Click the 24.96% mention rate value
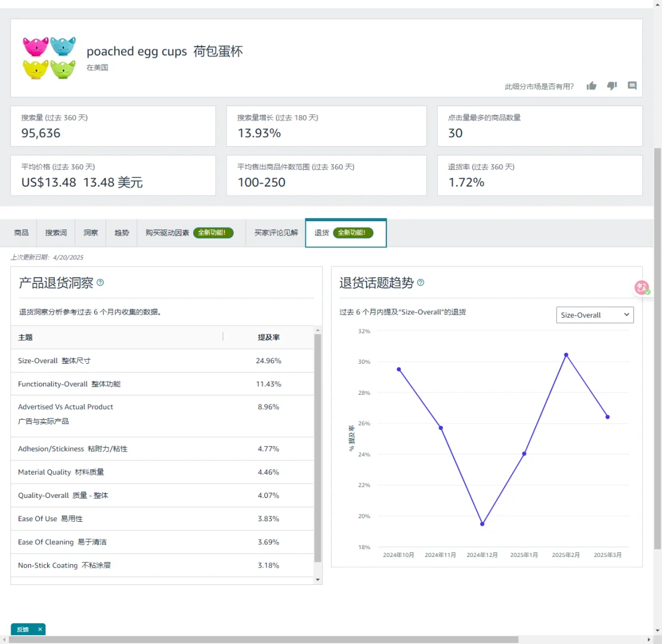The width and height of the screenshot is (662, 644). click(x=268, y=361)
